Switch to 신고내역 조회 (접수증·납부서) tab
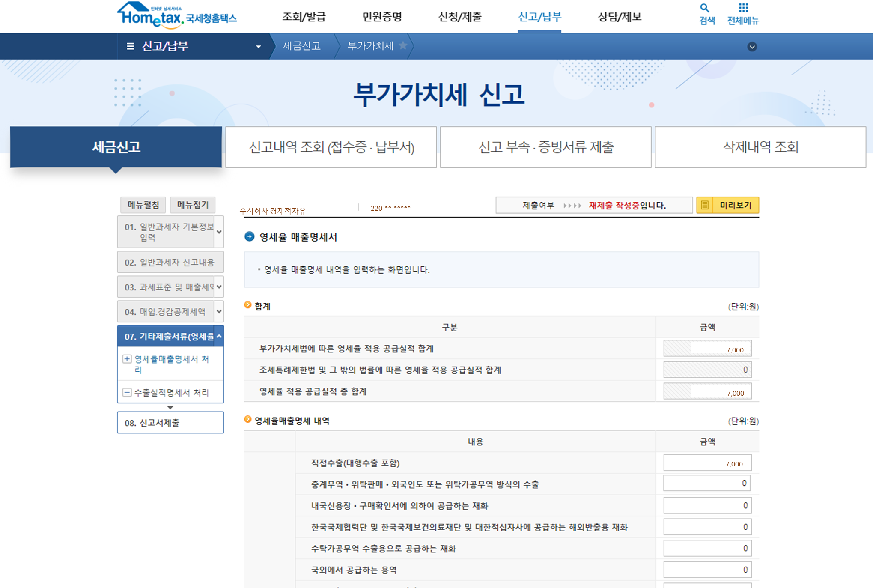 [331, 147]
